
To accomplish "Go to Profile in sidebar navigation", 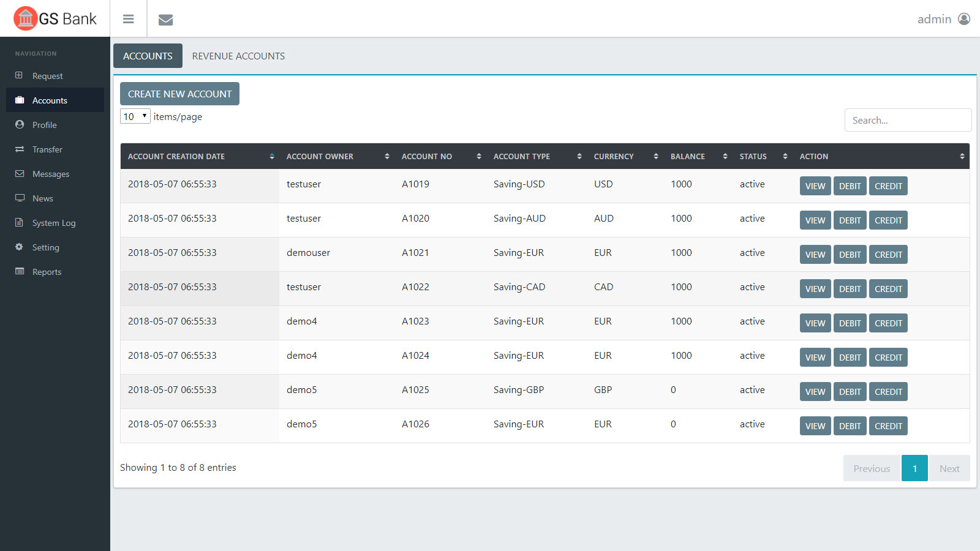I will [x=44, y=125].
